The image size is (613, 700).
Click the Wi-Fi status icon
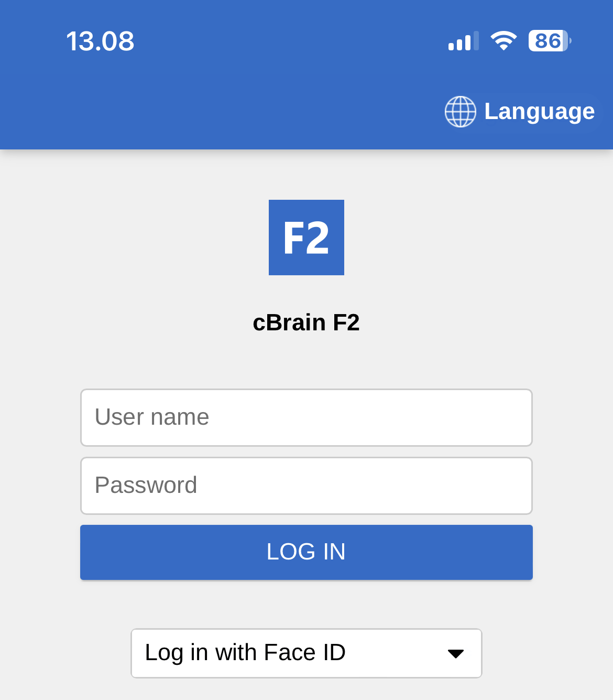tap(503, 41)
